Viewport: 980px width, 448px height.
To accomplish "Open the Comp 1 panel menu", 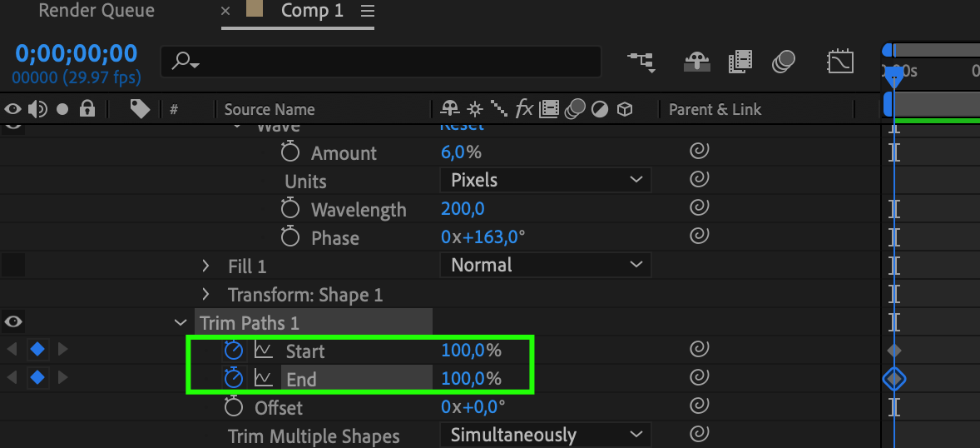I will [x=368, y=12].
